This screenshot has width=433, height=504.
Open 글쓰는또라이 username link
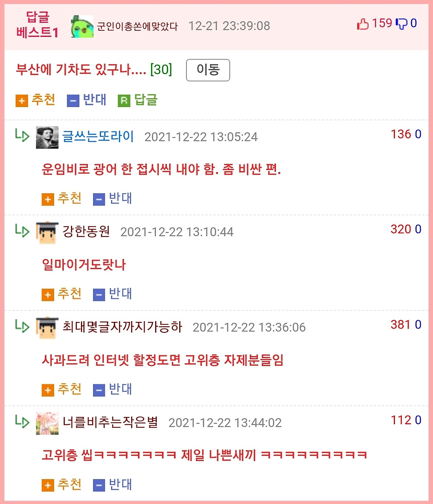(x=98, y=136)
